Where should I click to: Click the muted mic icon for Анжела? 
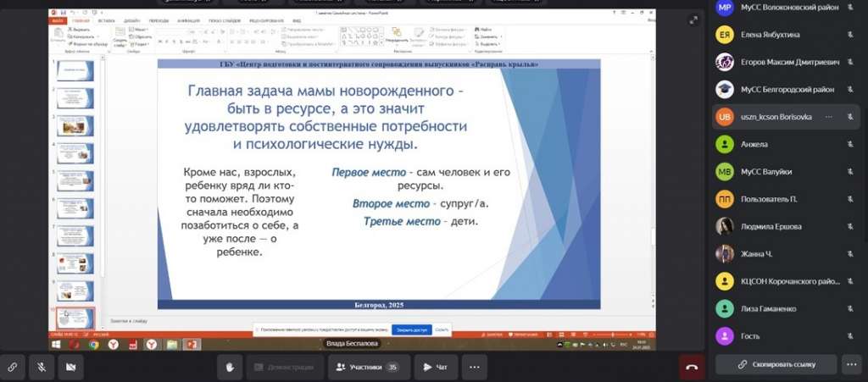[850, 144]
